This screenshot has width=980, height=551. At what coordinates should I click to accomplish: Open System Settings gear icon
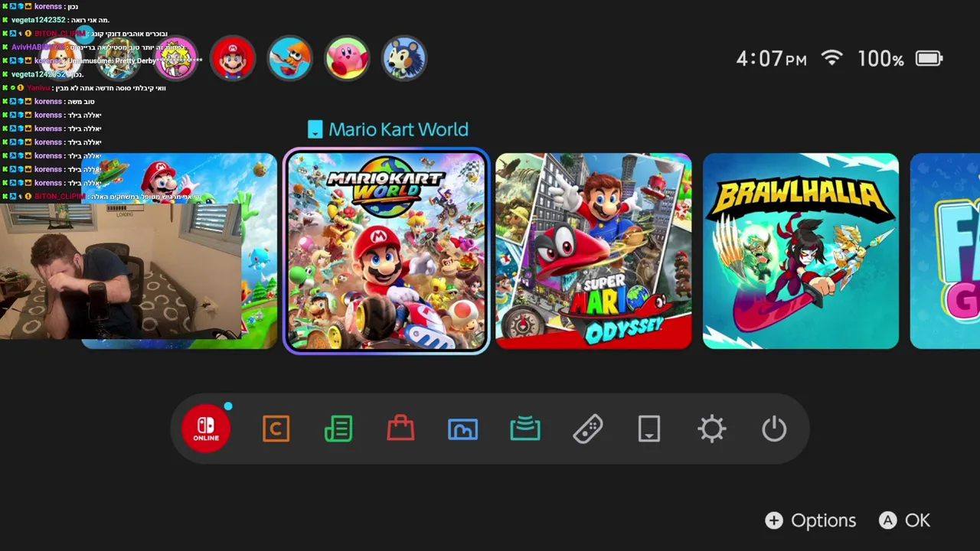(712, 429)
